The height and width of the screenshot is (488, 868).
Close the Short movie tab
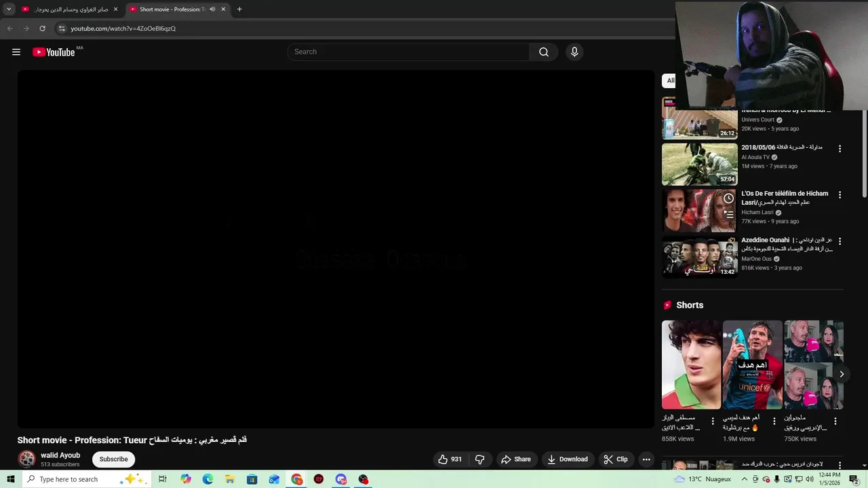pyautogui.click(x=223, y=9)
